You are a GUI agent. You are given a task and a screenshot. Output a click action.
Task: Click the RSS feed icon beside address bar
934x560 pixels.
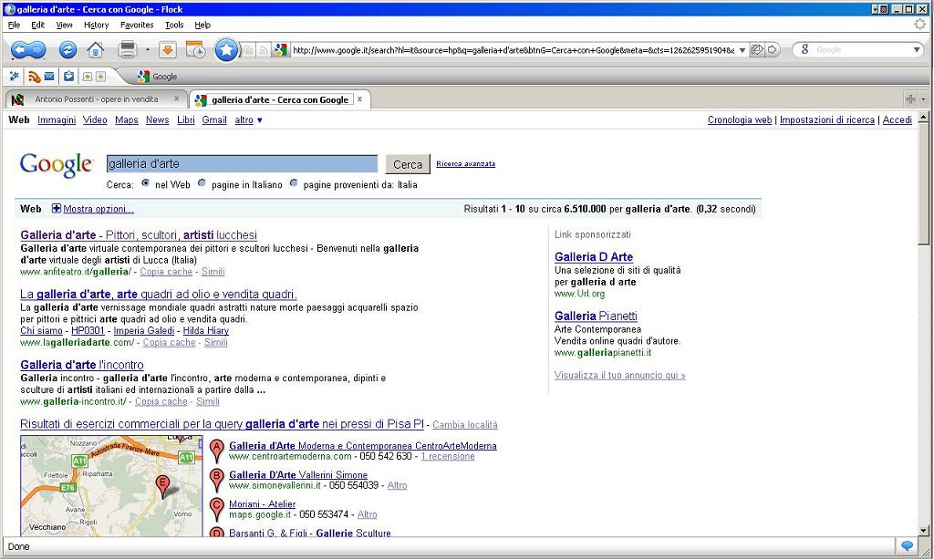[263, 51]
